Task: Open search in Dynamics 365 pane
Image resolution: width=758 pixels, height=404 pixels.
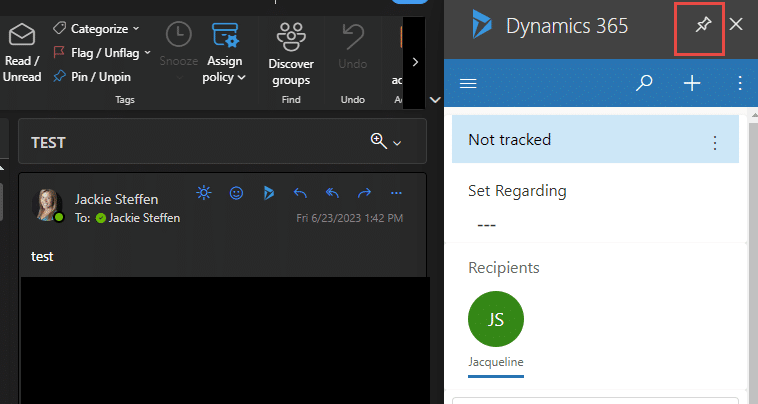Action: 644,83
